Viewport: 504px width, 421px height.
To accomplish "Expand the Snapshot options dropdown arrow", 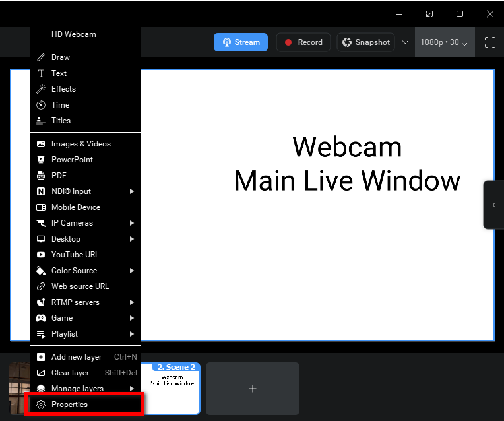I will [x=404, y=42].
